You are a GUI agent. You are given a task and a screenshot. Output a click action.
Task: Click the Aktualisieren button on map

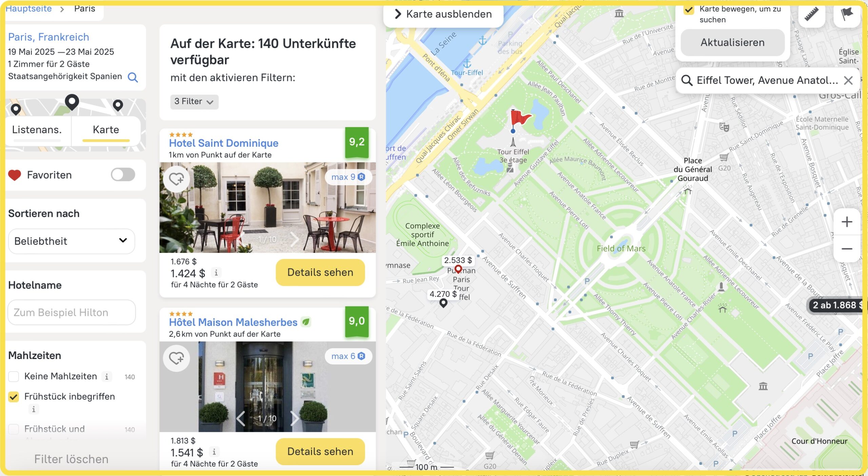(x=732, y=43)
